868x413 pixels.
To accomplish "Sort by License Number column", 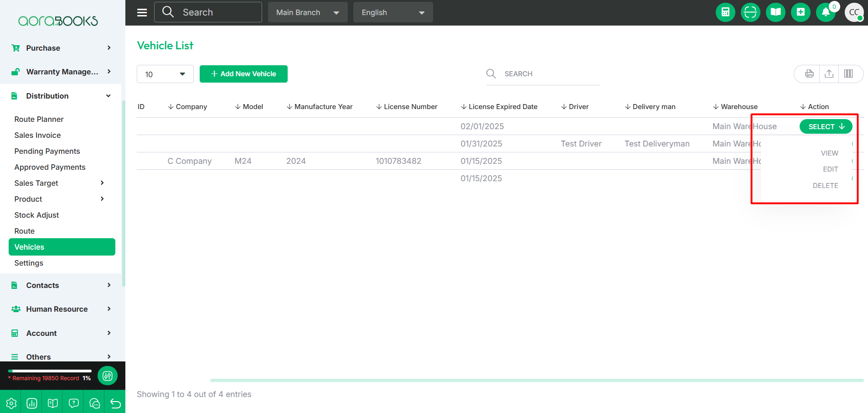I will (x=407, y=107).
